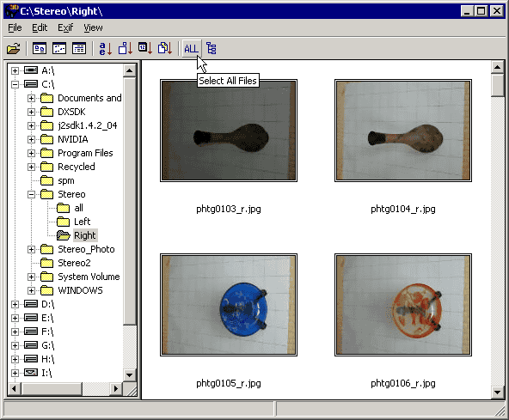Click the open folder toolbar icon
Viewport: 509px width, 420px height.
(x=13, y=49)
